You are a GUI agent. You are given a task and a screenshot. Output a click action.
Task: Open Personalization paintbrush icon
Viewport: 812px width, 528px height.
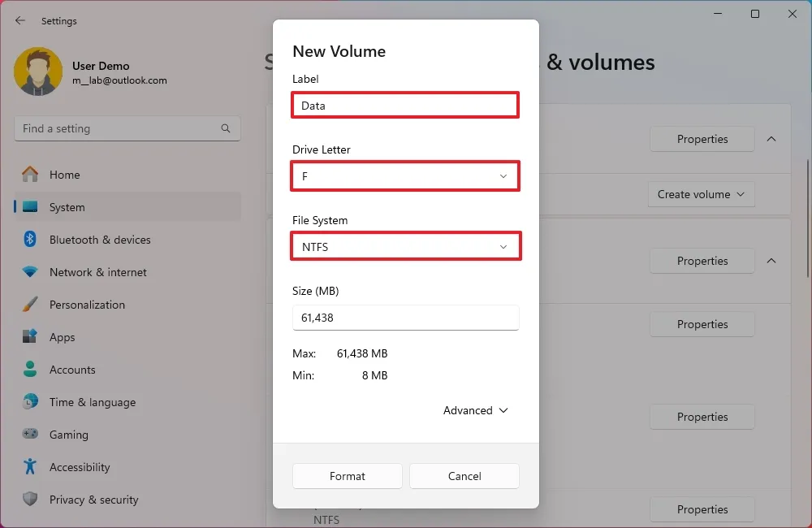[x=30, y=305]
